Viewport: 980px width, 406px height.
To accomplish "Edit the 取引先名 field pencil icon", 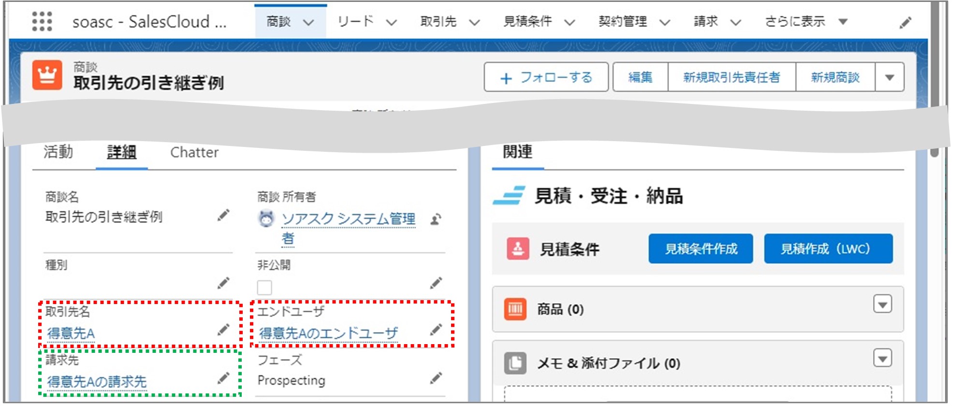I will click(223, 330).
